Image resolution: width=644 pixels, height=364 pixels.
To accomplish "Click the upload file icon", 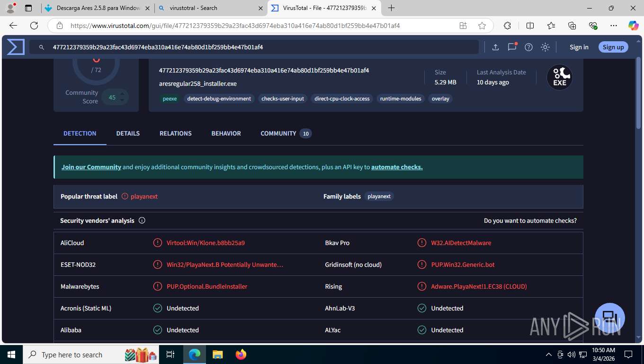I will click(495, 47).
